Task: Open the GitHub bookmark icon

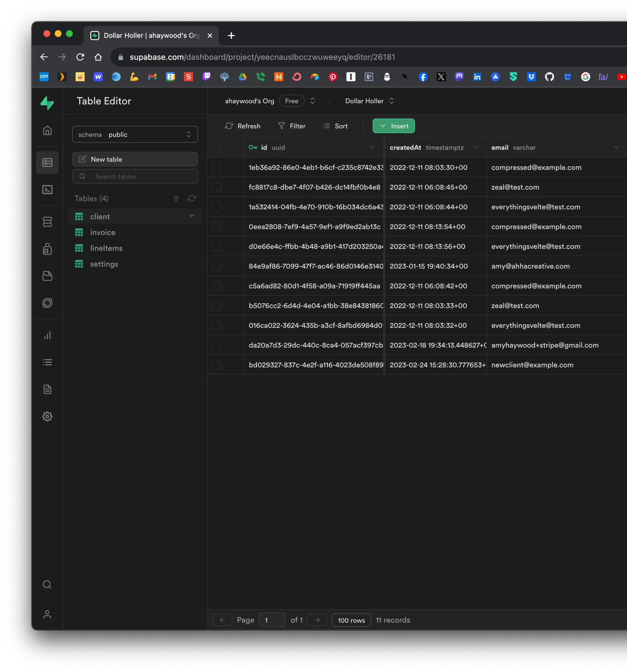Action: point(549,77)
